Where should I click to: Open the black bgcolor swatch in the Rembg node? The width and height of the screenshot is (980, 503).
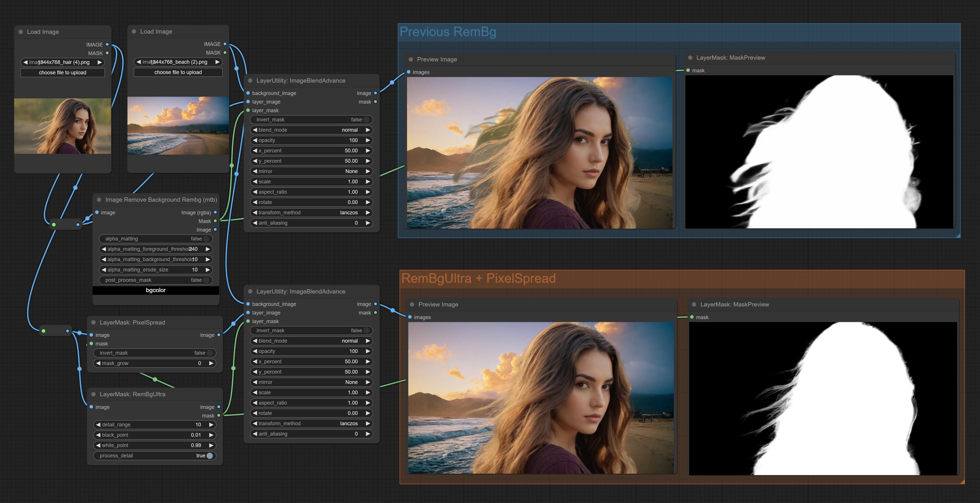pos(156,290)
